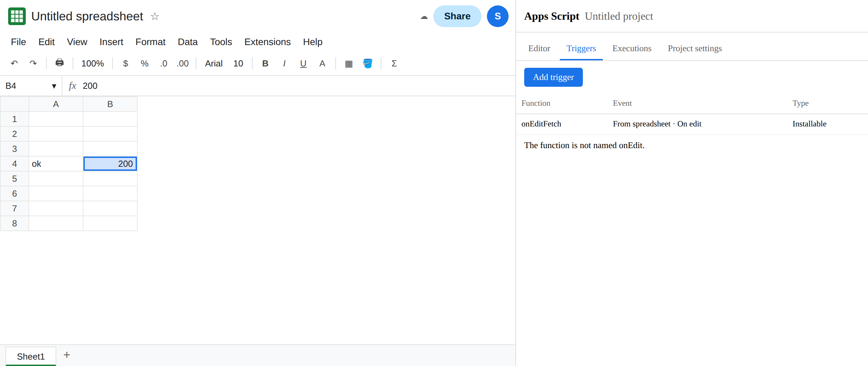Click the redo arrow icon
Viewport: 868px width, 366px height.
coord(33,63)
